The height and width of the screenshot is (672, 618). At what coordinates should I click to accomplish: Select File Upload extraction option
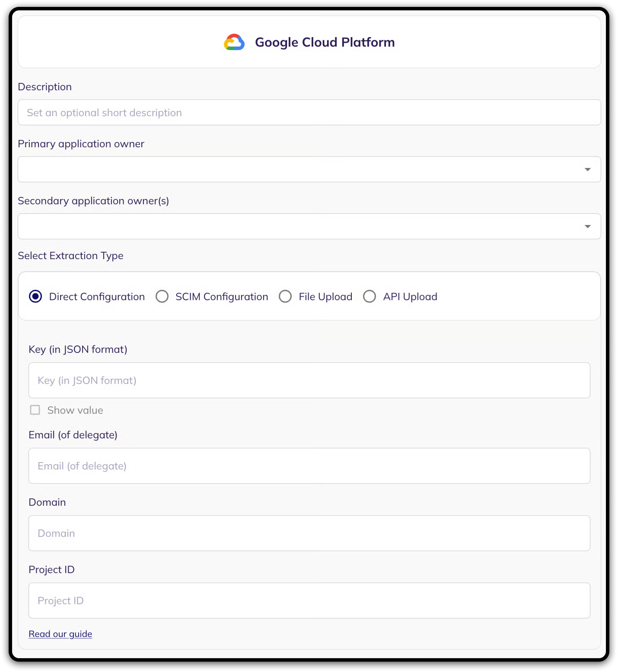(285, 296)
